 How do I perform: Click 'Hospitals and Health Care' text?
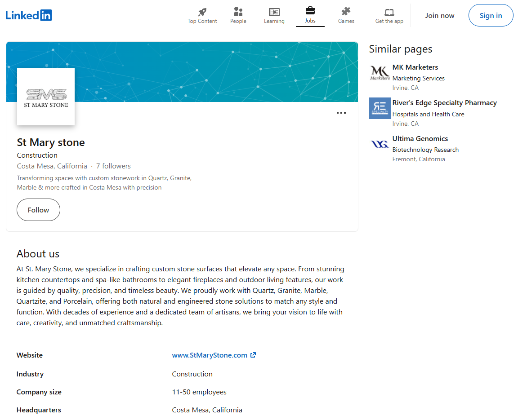pyautogui.click(x=429, y=114)
